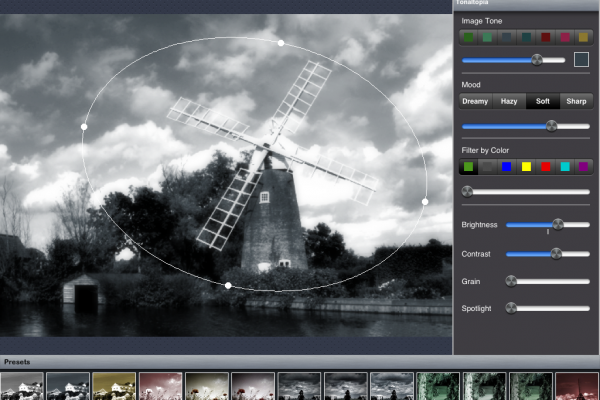The image size is (600, 400).
Task: Switch mood to Sharp
Action: (576, 101)
